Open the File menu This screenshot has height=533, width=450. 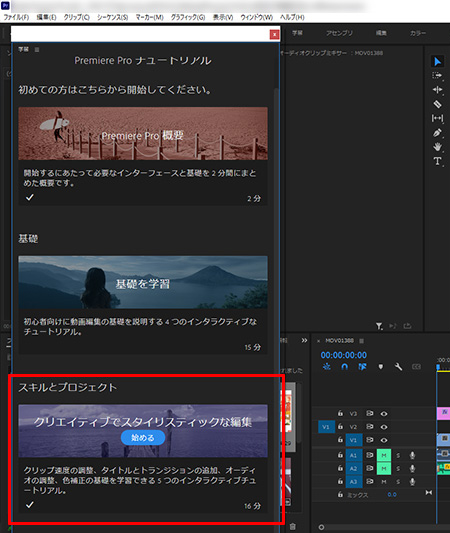click(x=16, y=17)
